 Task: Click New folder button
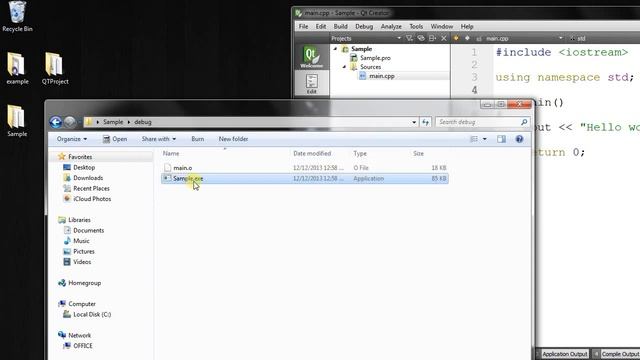(233, 139)
